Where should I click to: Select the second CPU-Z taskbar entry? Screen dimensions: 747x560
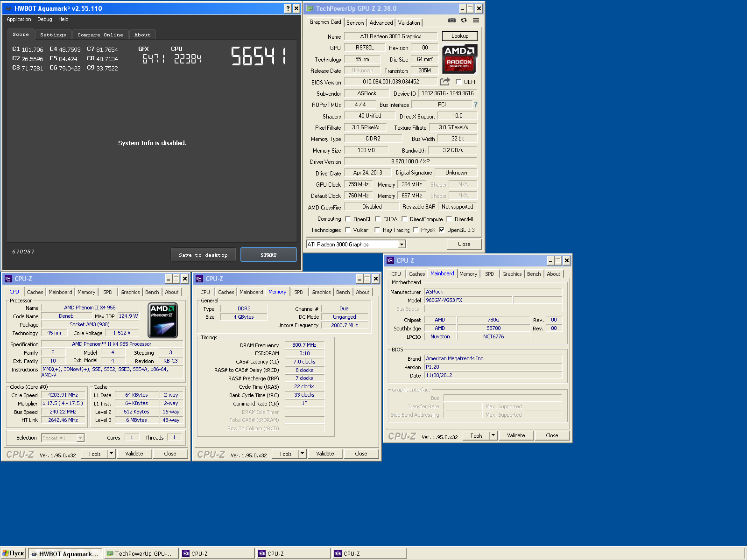click(294, 554)
